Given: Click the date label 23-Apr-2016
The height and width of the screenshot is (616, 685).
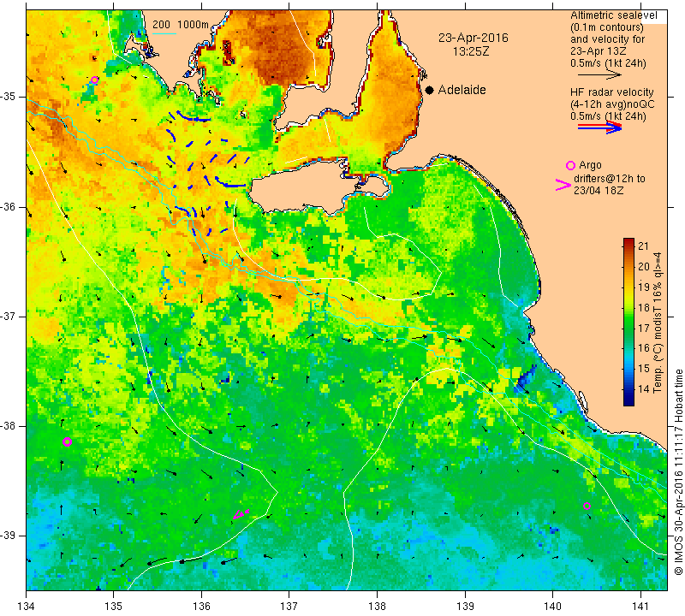Looking at the screenshot, I should click(x=474, y=38).
